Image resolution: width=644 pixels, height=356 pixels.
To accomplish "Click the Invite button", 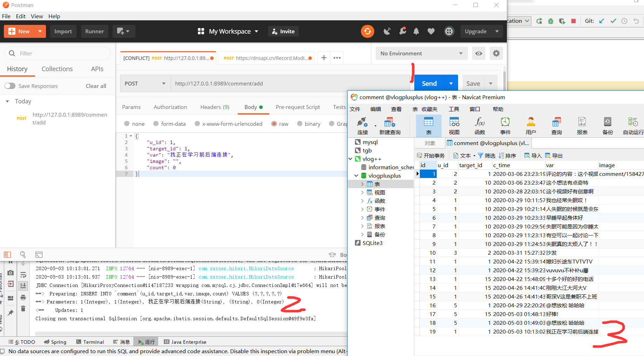I will (283, 31).
